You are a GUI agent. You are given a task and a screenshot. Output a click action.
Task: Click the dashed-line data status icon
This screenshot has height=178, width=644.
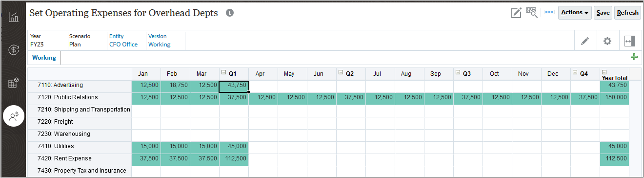(549, 12)
